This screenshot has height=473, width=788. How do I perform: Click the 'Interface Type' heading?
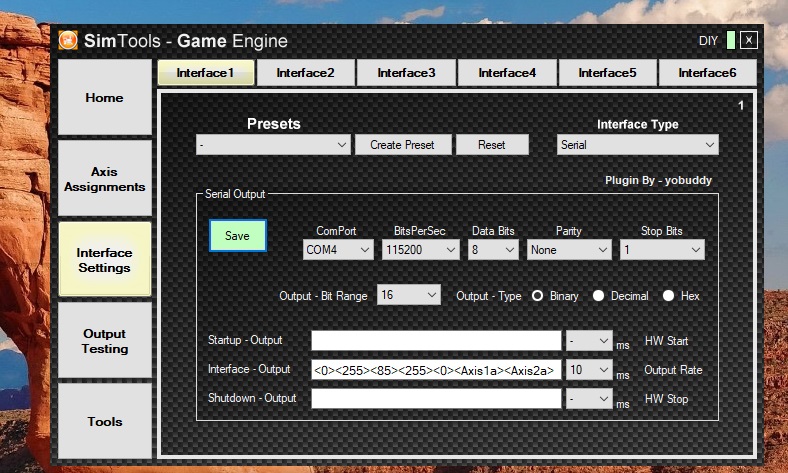point(637,124)
